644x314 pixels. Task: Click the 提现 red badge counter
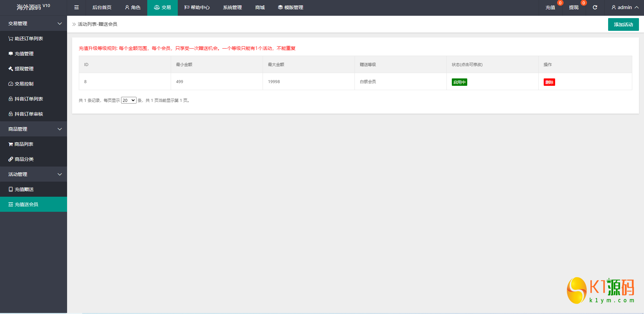584,3
